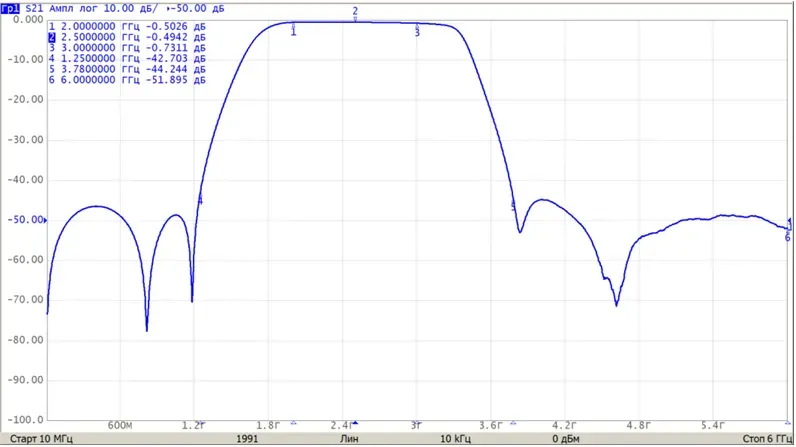The height and width of the screenshot is (447, 796).
Task: Select marker row 4 at 1.2500000 ГГц
Action: point(127,58)
